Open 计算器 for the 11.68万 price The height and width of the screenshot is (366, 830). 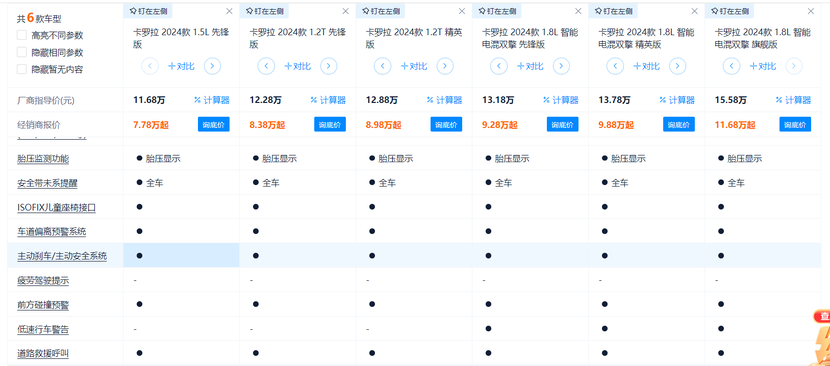[212, 100]
